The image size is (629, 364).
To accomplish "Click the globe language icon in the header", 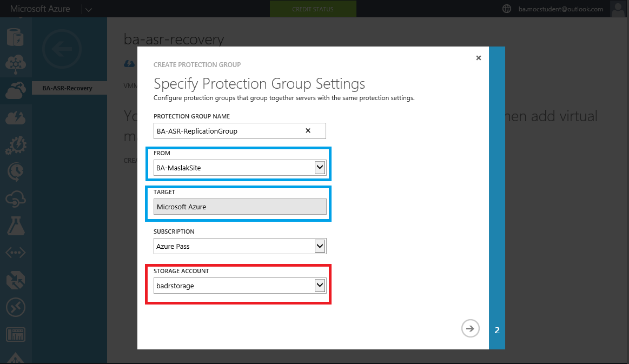I will [507, 9].
